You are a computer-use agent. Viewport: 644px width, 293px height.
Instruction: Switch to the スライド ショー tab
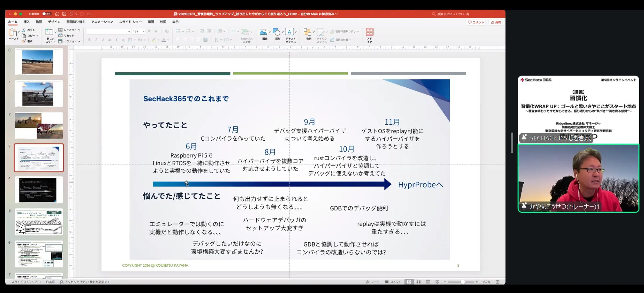click(x=130, y=22)
